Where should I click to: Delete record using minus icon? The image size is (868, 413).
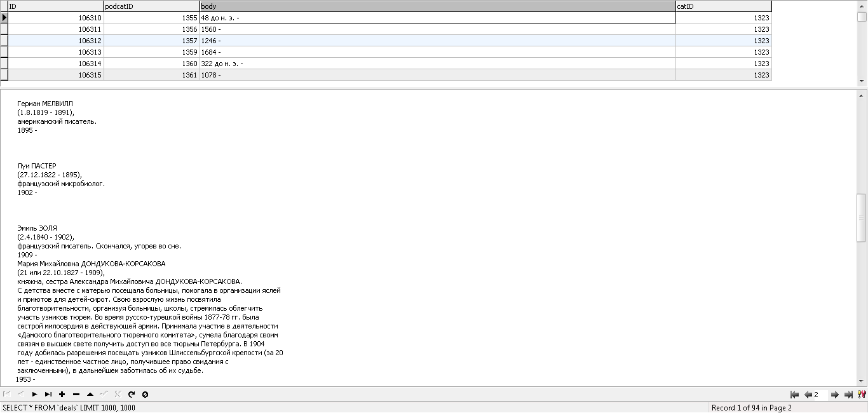(x=76, y=394)
